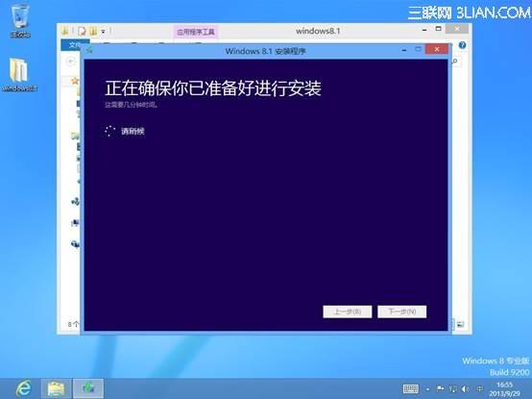Screen dimensions: 532x399
Task: Open File Explorer from the taskbar
Action: coord(56,388)
